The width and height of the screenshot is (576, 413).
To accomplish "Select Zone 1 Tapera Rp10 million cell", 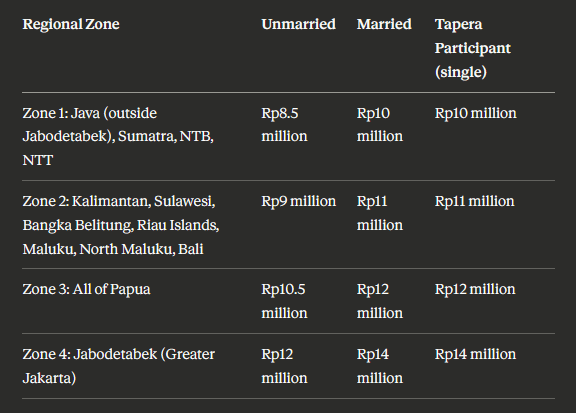I will pos(475,113).
